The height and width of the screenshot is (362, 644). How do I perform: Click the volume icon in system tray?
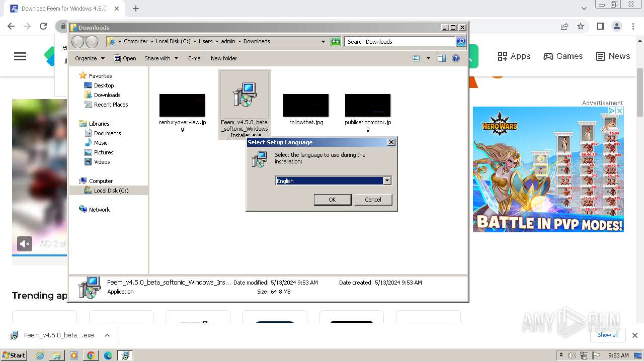(572, 355)
